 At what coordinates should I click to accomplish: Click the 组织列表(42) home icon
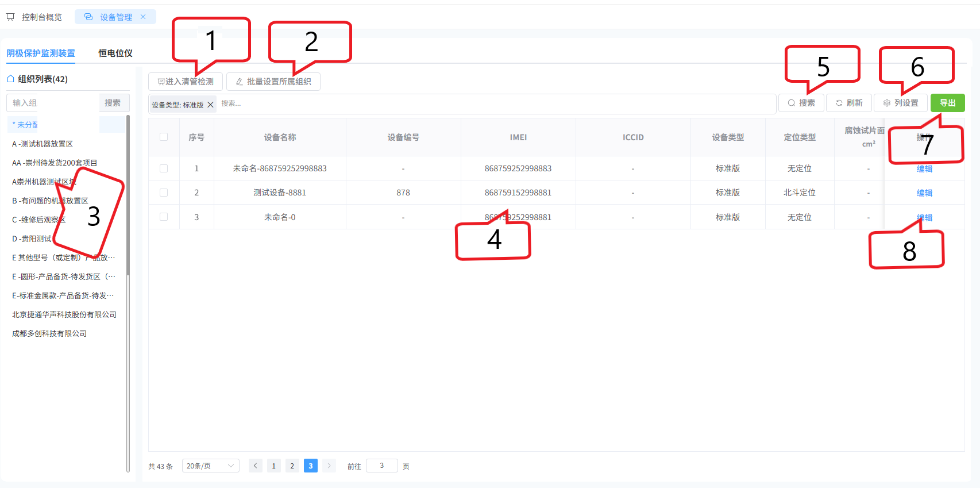(x=10, y=79)
